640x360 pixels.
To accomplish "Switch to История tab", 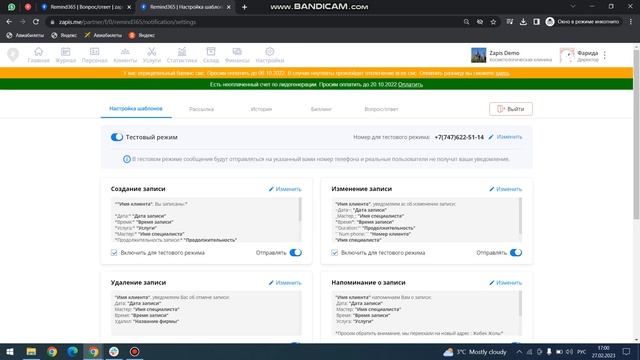I will click(x=261, y=109).
